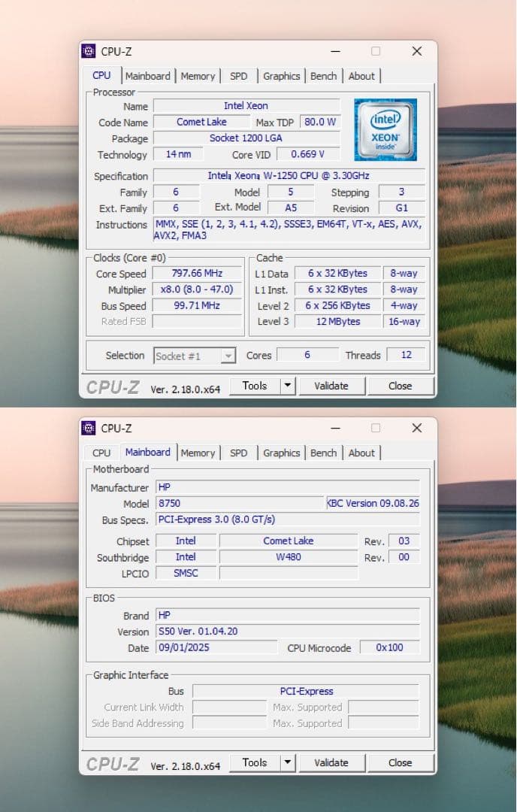Select Mainboard tab in bottom CPU-Z window

pyautogui.click(x=148, y=452)
